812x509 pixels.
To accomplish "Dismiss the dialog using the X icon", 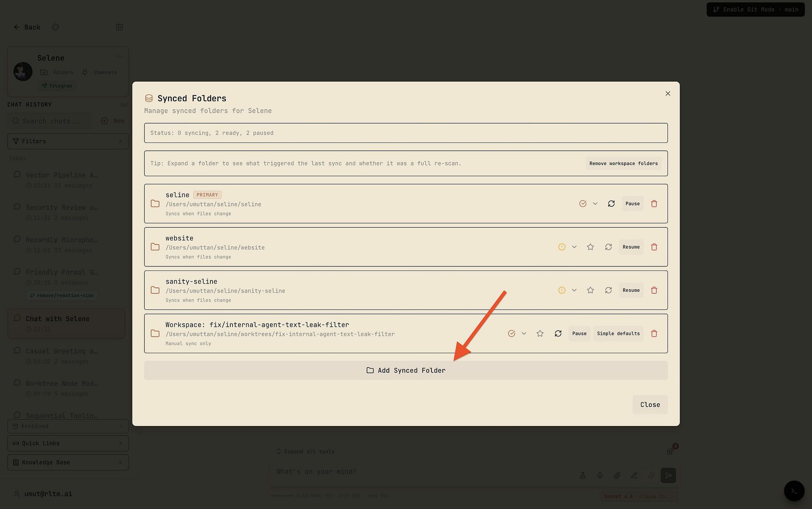I will coord(667,93).
